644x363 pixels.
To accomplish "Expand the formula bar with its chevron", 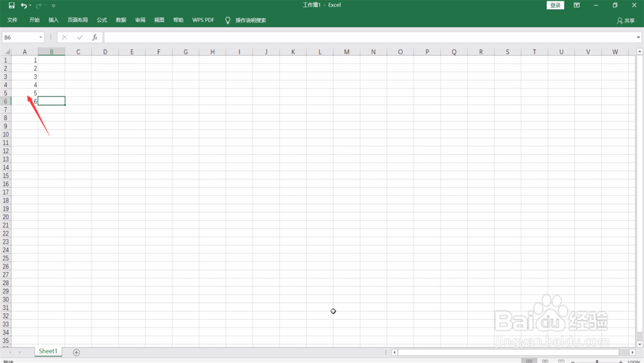I will point(638,37).
